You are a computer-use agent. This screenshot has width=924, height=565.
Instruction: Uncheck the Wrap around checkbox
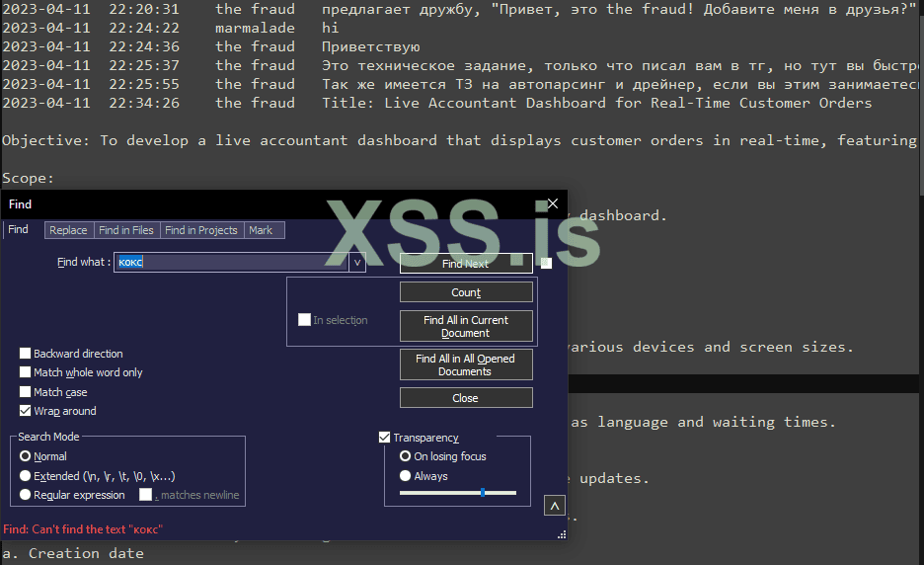[25, 411]
